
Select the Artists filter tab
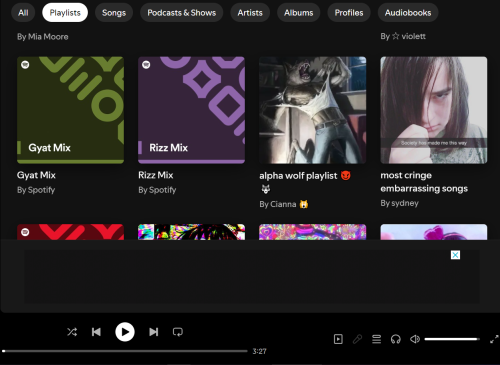250,13
